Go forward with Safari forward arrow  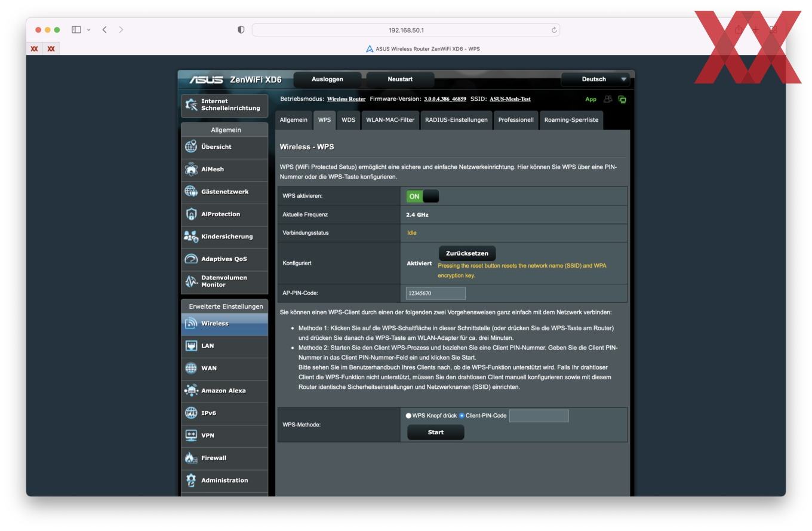coord(121,29)
